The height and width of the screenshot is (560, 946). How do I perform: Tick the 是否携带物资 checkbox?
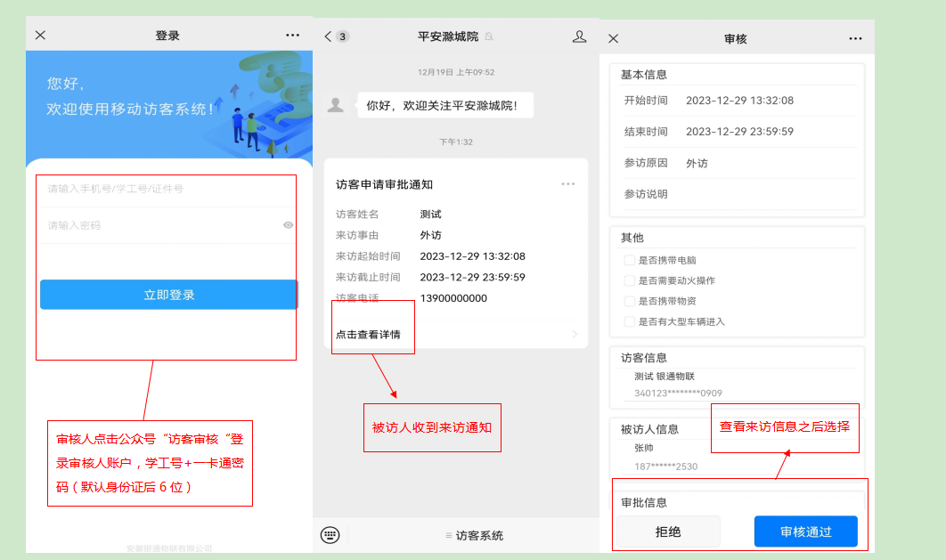(x=630, y=302)
